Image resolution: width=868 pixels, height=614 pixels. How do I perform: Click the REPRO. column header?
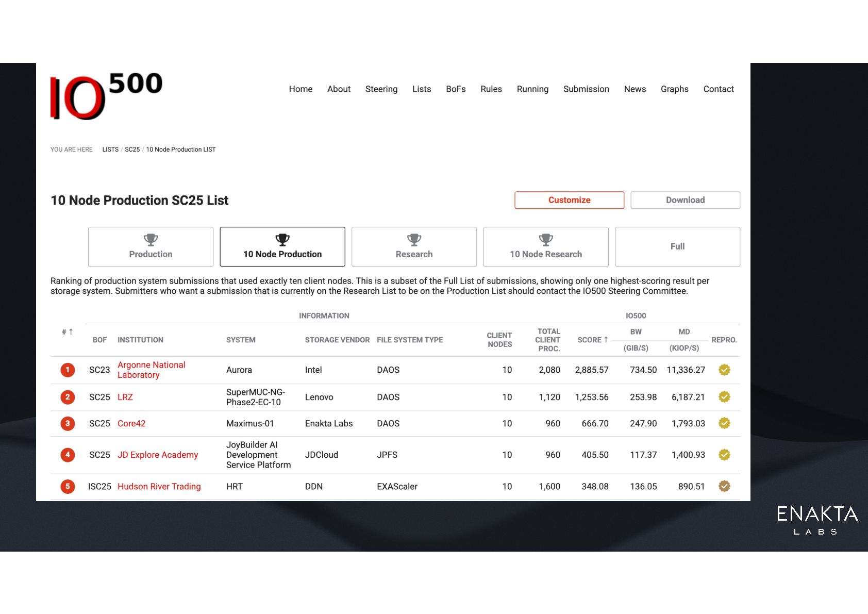pyautogui.click(x=724, y=340)
